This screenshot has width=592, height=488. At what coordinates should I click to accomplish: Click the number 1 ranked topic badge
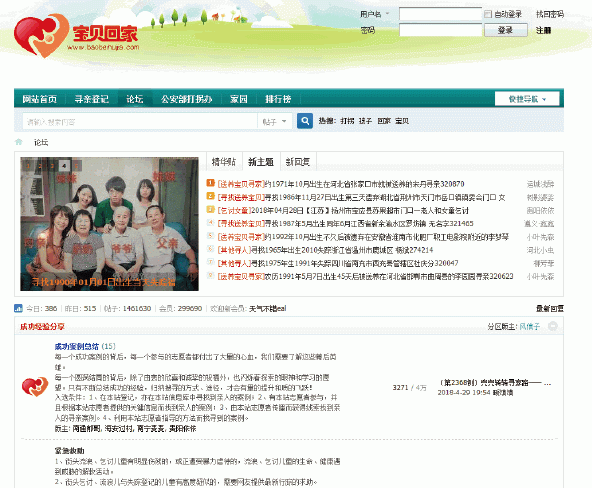click(210, 183)
